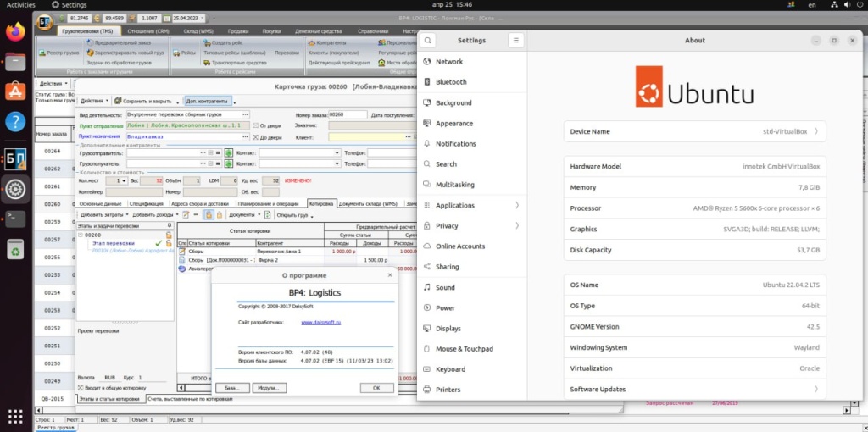The width and height of the screenshot is (868, 432).
Task: Toggle До двери checkbox
Action: coord(256,136)
